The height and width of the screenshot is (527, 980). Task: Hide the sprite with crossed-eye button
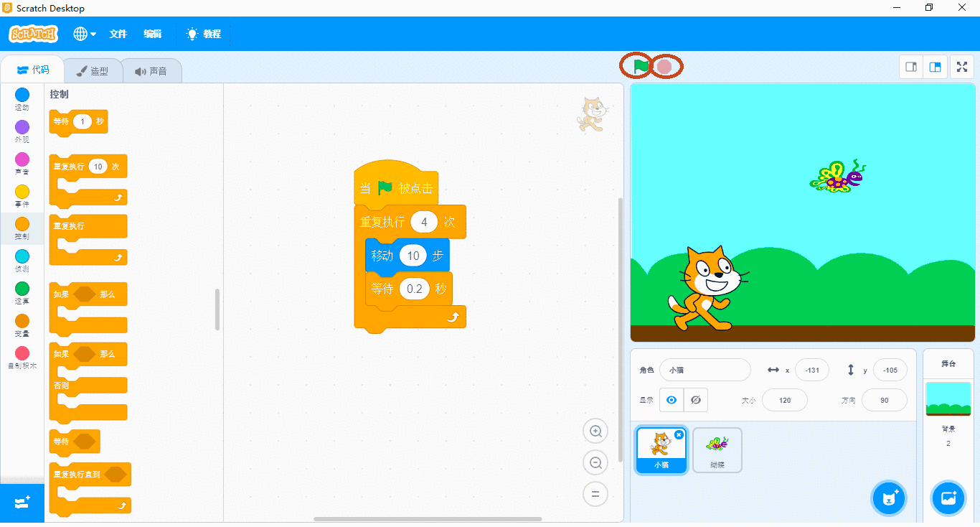tap(696, 400)
